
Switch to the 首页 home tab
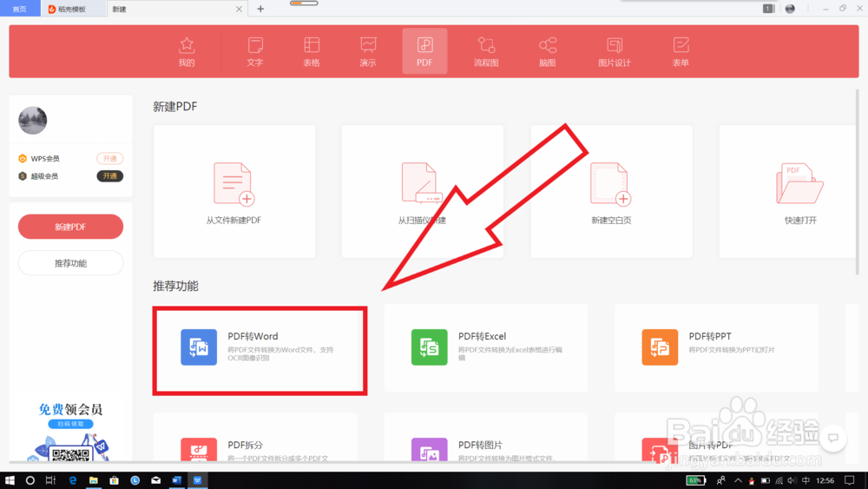tap(20, 9)
